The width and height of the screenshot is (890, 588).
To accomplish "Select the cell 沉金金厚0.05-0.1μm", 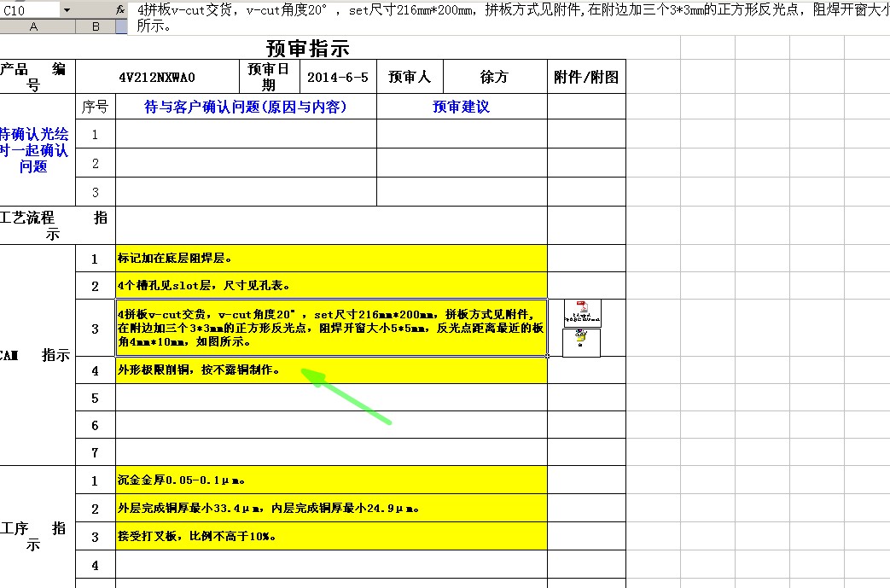I will click(x=331, y=480).
